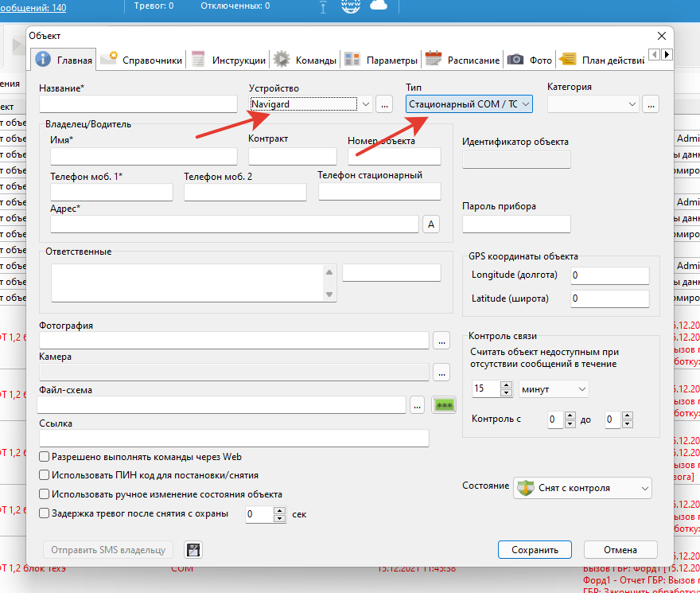Open the План действий tab
The height and width of the screenshot is (593, 700).
pos(601,60)
